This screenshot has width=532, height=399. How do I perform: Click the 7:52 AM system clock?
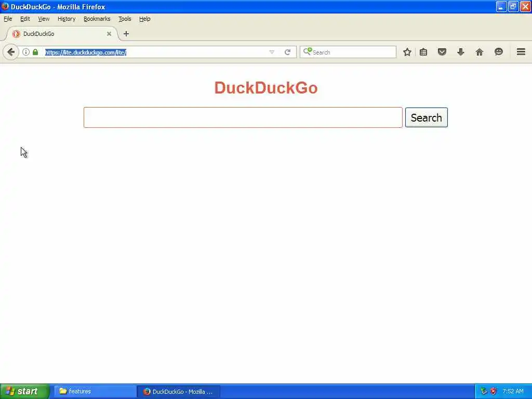(513, 391)
